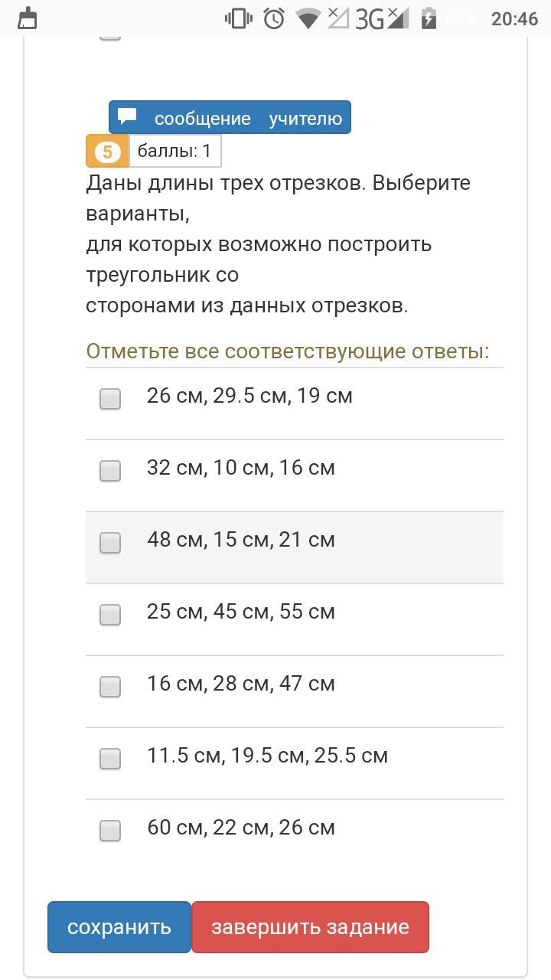Open сообщение учителю message button

pyautogui.click(x=230, y=118)
